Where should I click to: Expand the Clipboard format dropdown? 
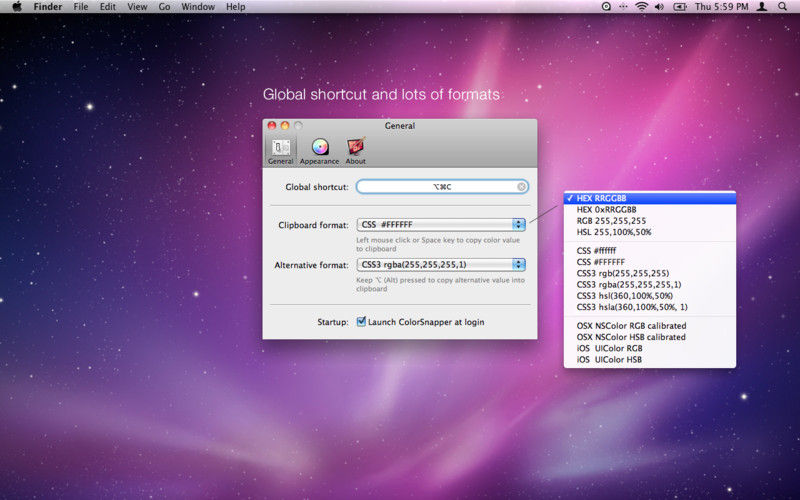tap(441, 224)
